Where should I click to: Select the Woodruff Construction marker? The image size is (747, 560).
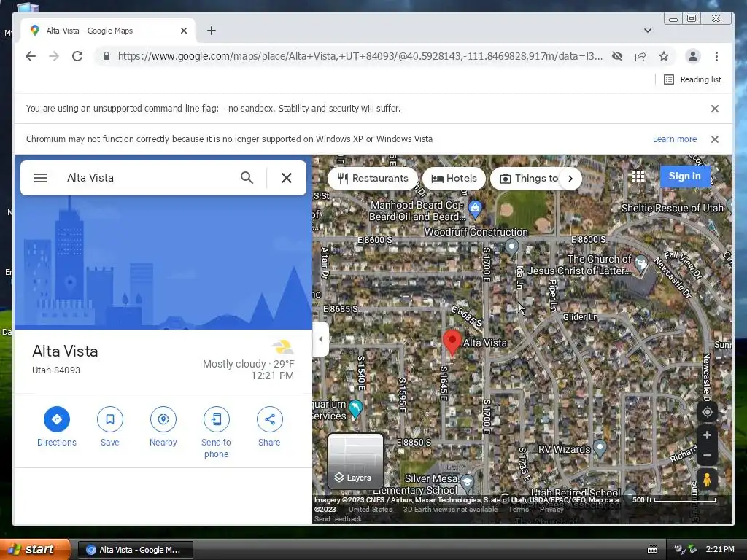511,248
